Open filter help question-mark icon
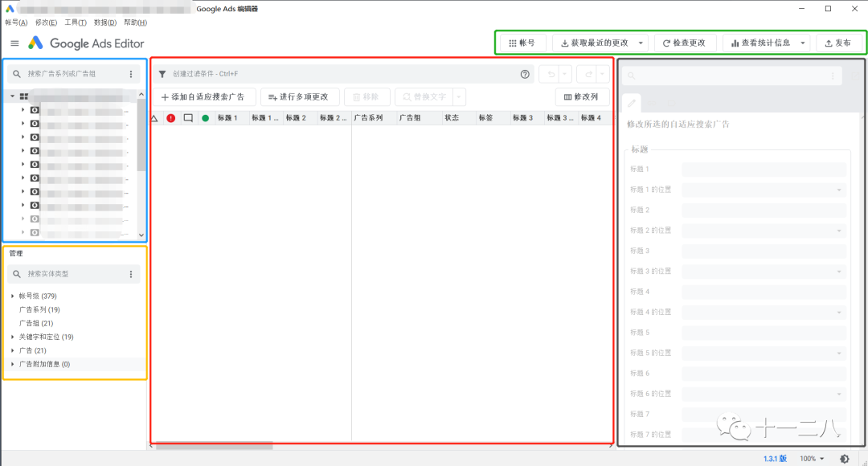The image size is (868, 466). [x=525, y=74]
